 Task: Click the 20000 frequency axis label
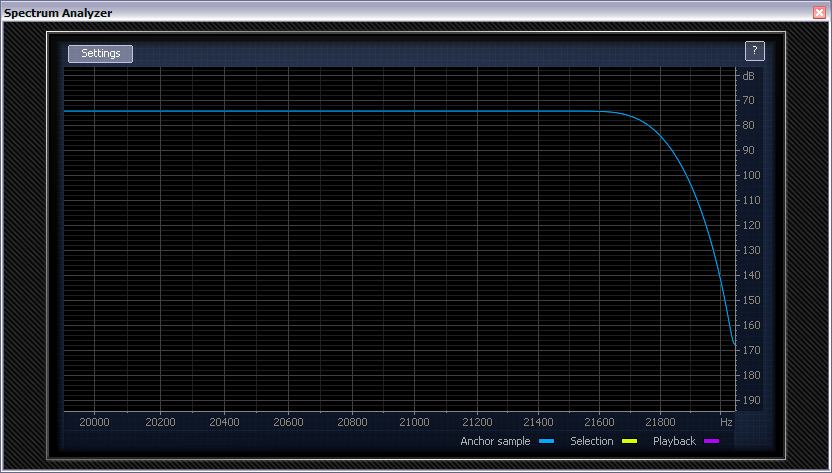tap(95, 422)
